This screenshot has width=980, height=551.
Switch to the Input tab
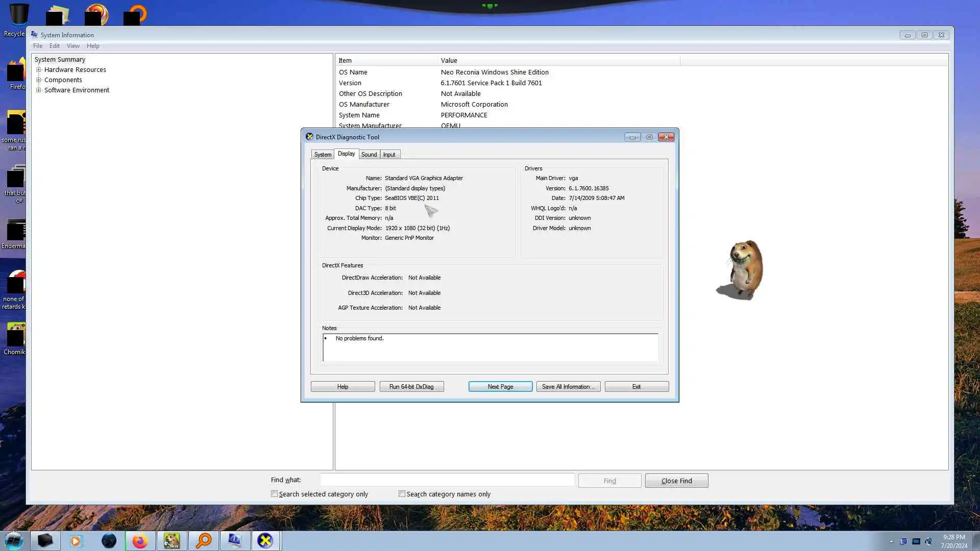[x=389, y=155]
